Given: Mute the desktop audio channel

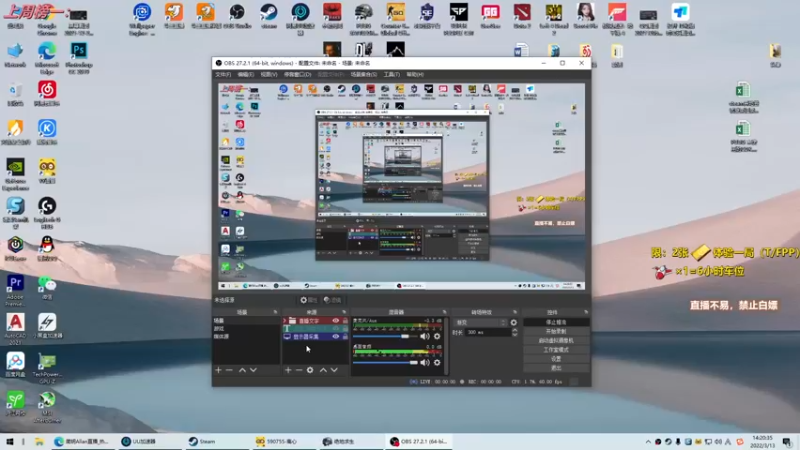Looking at the screenshot, I should 424,362.
